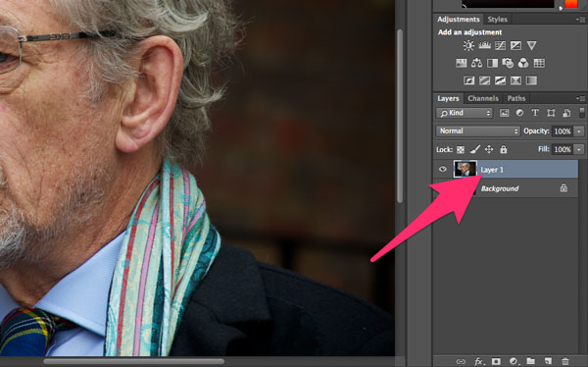Add a Channel Mixer adjustment
This screenshot has width=588, height=367.
pyautogui.click(x=523, y=63)
